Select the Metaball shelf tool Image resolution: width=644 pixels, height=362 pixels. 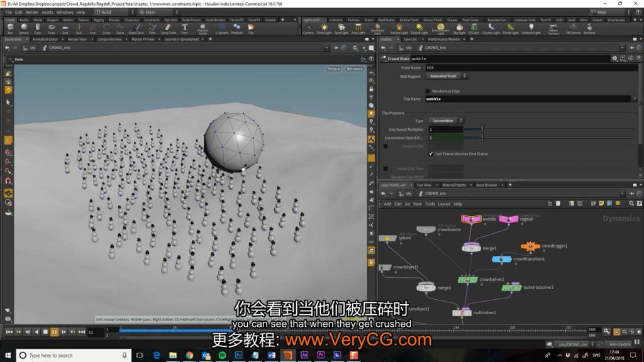[236, 29]
